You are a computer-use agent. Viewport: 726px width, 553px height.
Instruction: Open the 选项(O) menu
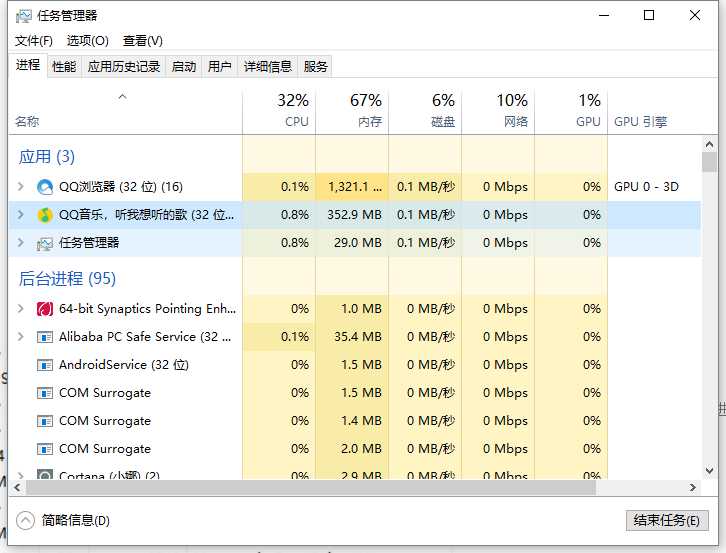click(88, 41)
